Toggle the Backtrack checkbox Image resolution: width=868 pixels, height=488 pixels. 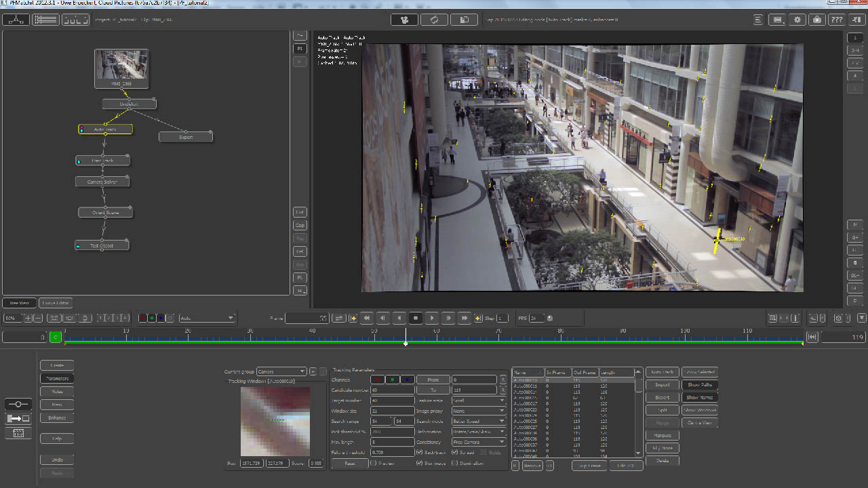(419, 452)
